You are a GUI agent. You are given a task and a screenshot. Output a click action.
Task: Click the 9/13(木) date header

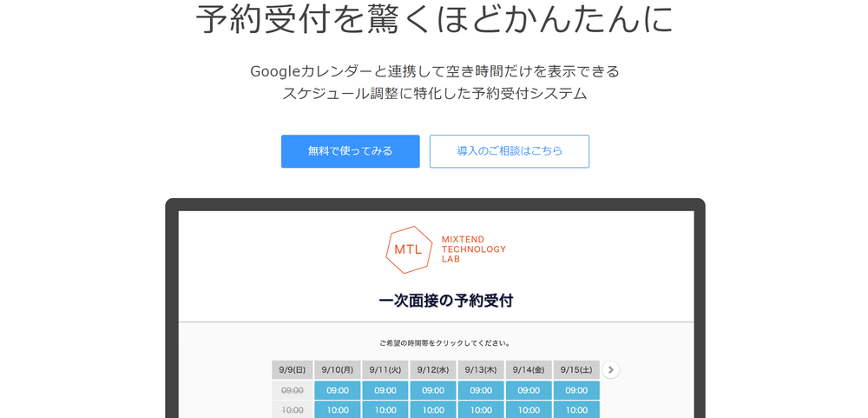[x=481, y=370]
